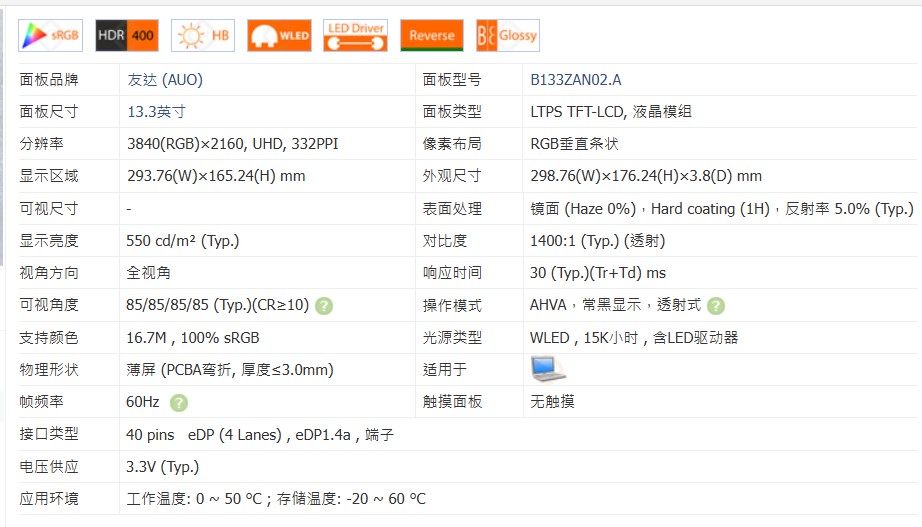Show help for the 60Hz frame rate
Screen dimensions: 922x527
[x=178, y=402]
